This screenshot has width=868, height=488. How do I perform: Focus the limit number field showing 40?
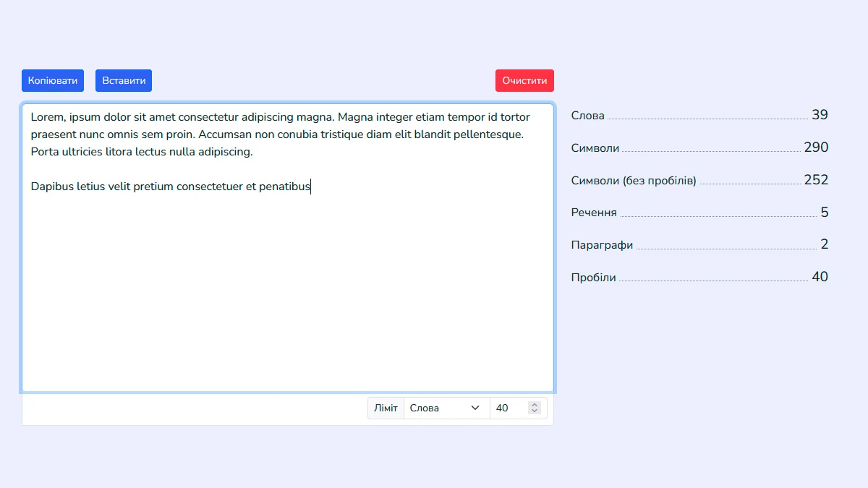[x=508, y=408]
